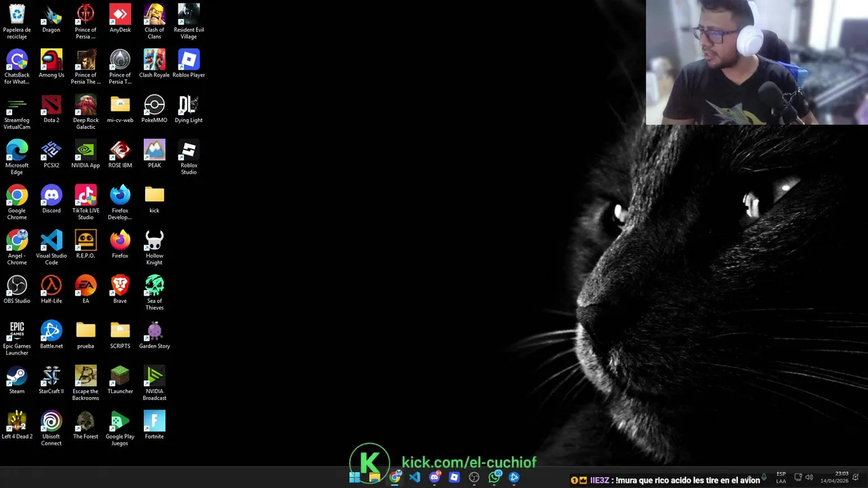This screenshot has width=868, height=488.
Task: Select the Sea of Thieves icon
Action: click(x=155, y=292)
